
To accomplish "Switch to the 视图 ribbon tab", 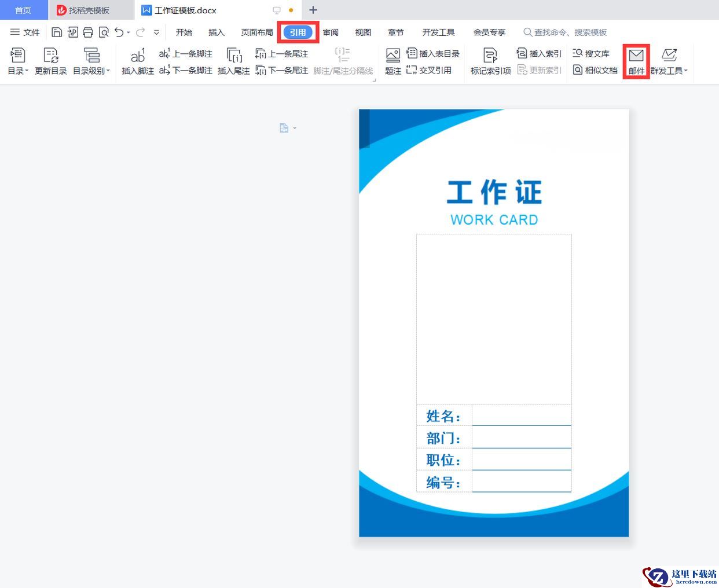I will pos(363,32).
